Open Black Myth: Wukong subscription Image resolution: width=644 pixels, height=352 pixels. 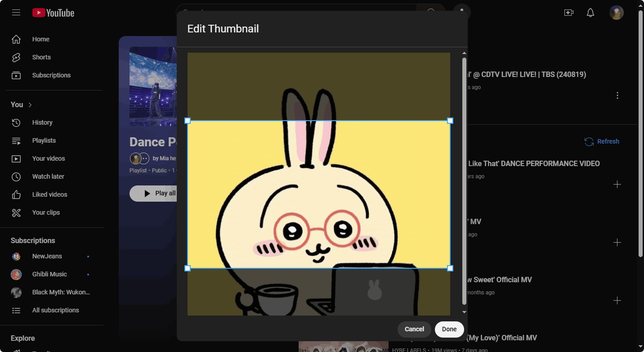pyautogui.click(x=54, y=292)
